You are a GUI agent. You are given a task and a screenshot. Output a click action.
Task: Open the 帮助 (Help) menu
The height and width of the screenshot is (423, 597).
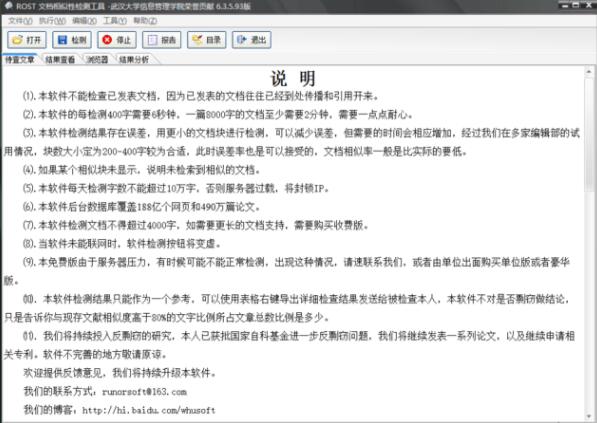[x=145, y=21]
